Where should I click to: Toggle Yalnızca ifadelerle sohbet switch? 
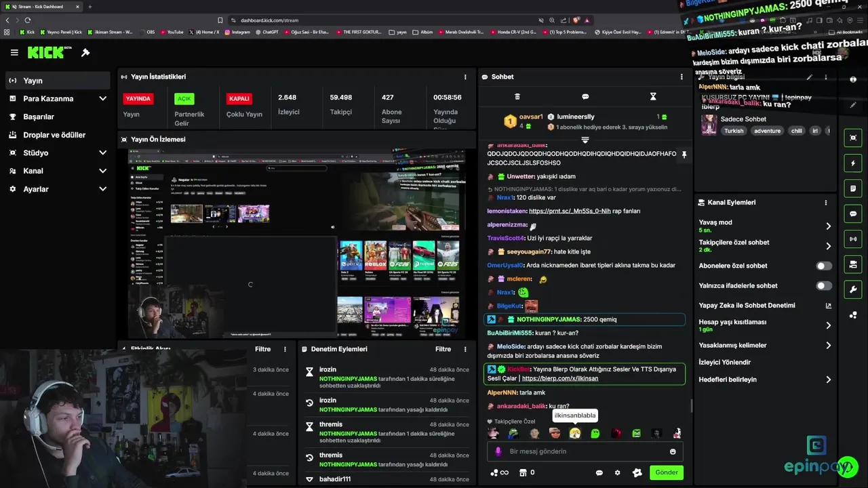pyautogui.click(x=824, y=285)
